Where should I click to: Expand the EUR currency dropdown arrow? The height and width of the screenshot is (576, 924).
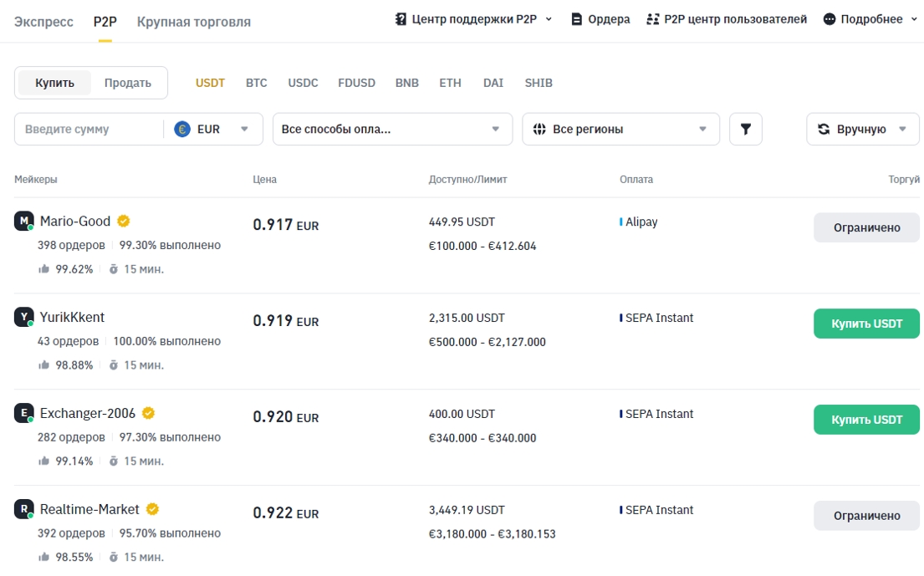click(x=244, y=129)
